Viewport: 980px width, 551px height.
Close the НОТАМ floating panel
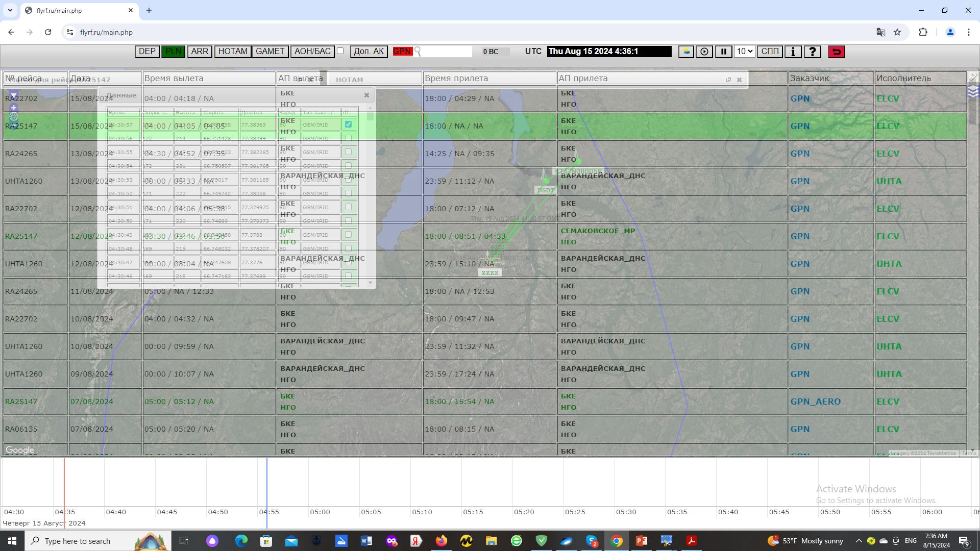coord(739,80)
